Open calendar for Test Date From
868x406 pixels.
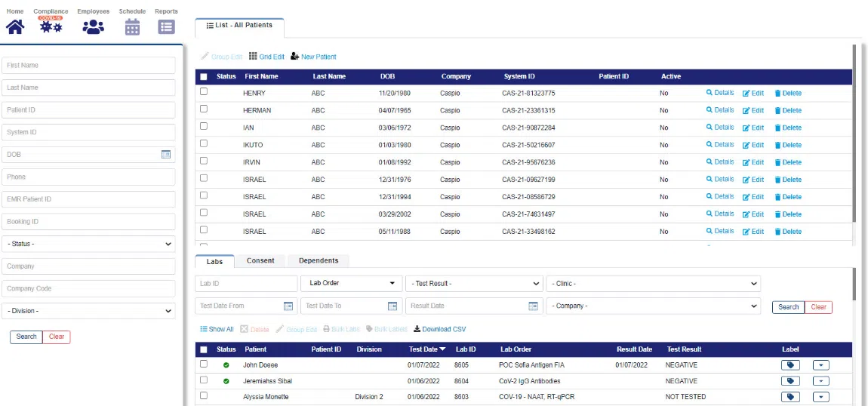(288, 306)
